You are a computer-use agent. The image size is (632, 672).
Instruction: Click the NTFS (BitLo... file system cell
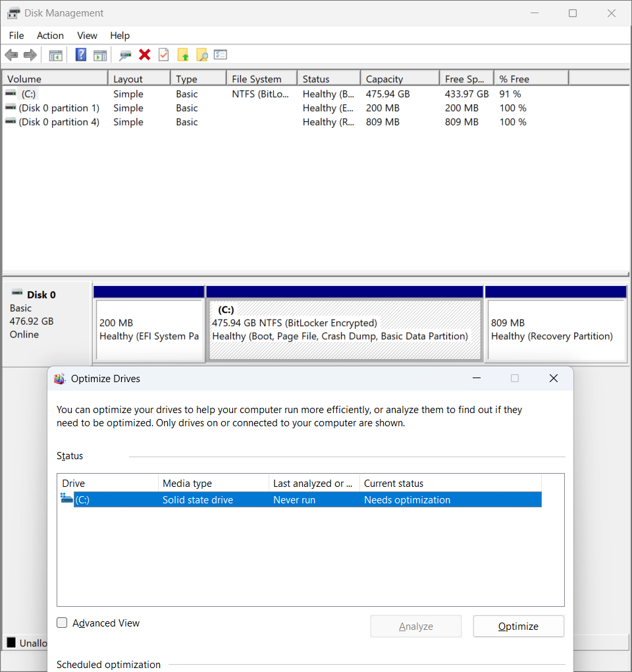pyautogui.click(x=260, y=94)
